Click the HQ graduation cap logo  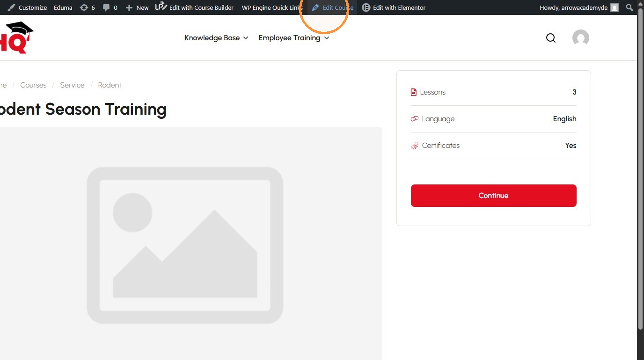coord(17,37)
